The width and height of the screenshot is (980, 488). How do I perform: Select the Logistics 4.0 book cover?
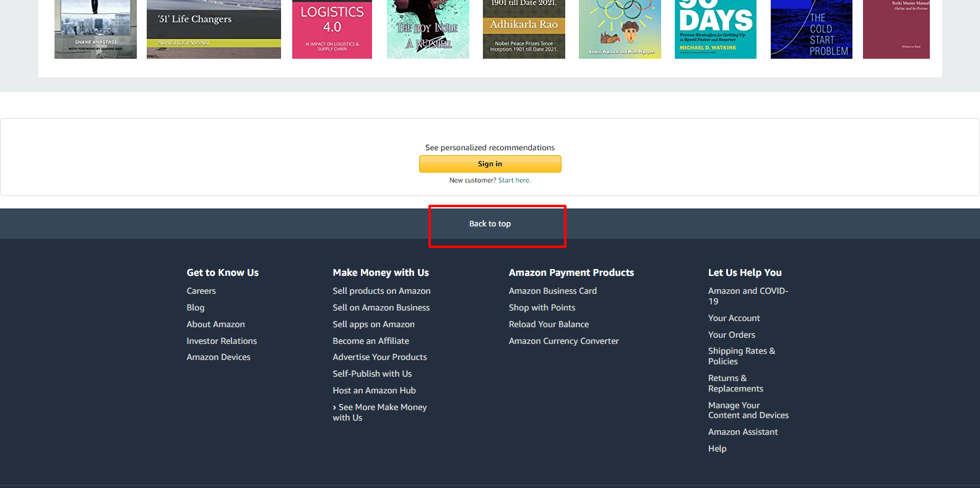click(332, 29)
